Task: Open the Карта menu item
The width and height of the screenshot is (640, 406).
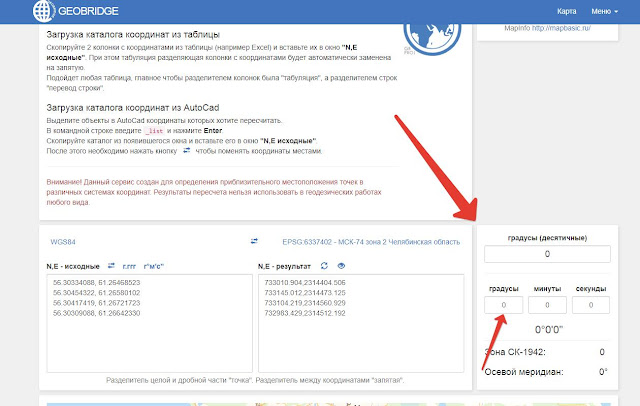Action: (x=567, y=11)
